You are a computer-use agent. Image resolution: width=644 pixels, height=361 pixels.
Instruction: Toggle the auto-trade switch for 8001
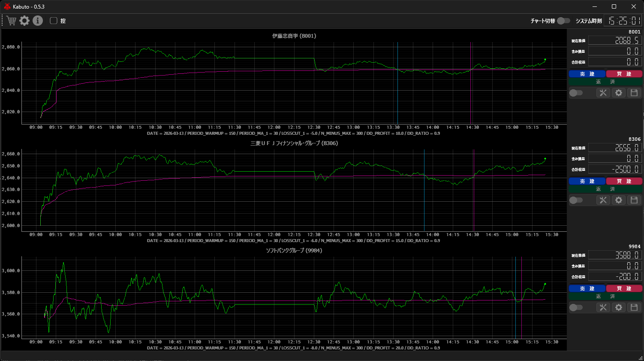pyautogui.click(x=576, y=93)
